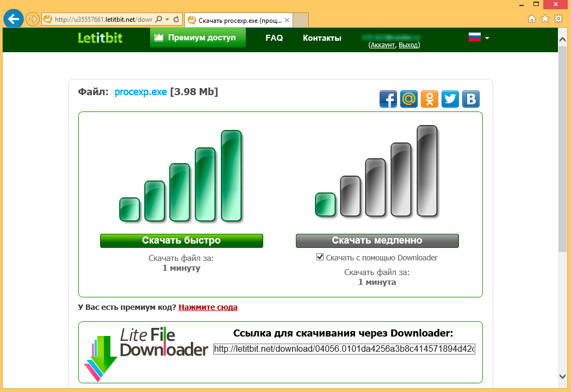The height and width of the screenshot is (392, 571).
Task: Select the 'Скачать procexp.exe' browser tab
Action: coord(239,20)
